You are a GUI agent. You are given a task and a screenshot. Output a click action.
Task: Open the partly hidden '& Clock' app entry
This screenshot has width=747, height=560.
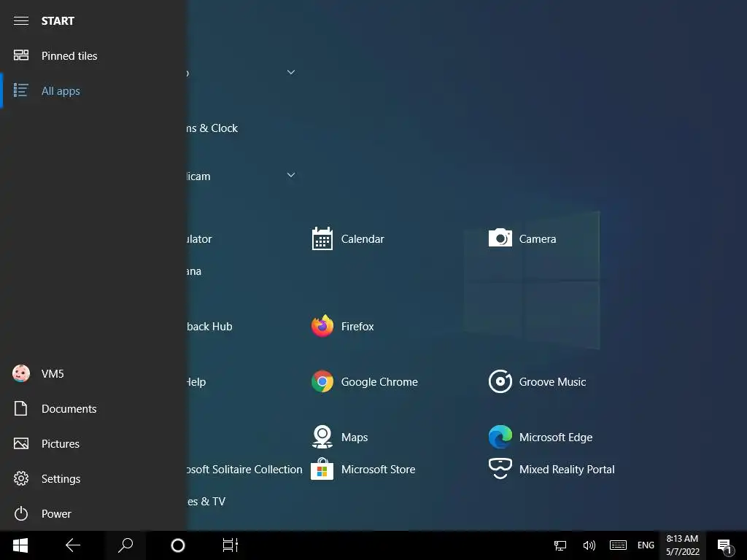click(212, 128)
